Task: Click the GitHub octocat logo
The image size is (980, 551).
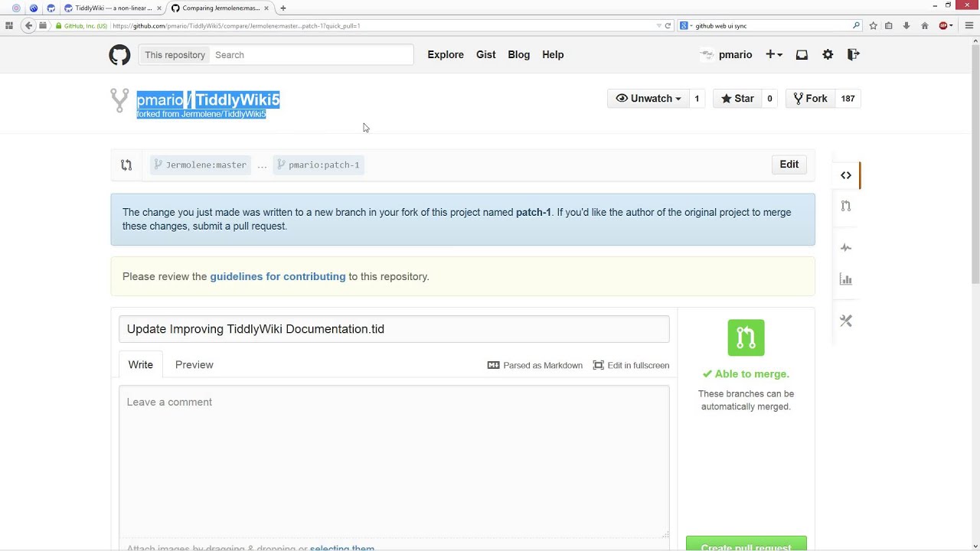Action: (x=119, y=55)
